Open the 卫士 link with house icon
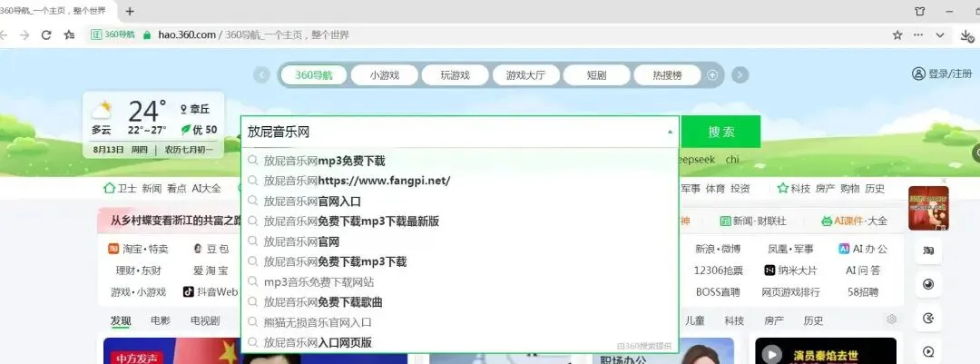The height and width of the screenshot is (364, 980). (x=120, y=188)
